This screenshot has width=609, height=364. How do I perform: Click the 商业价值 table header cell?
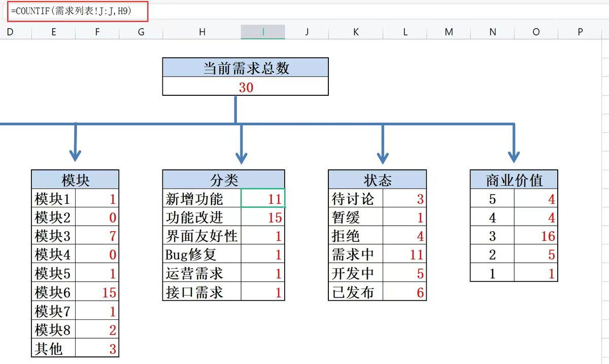tap(514, 180)
